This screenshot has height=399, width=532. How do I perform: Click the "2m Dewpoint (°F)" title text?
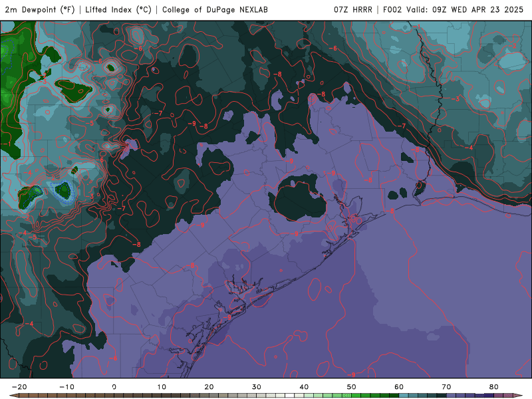tap(40, 10)
